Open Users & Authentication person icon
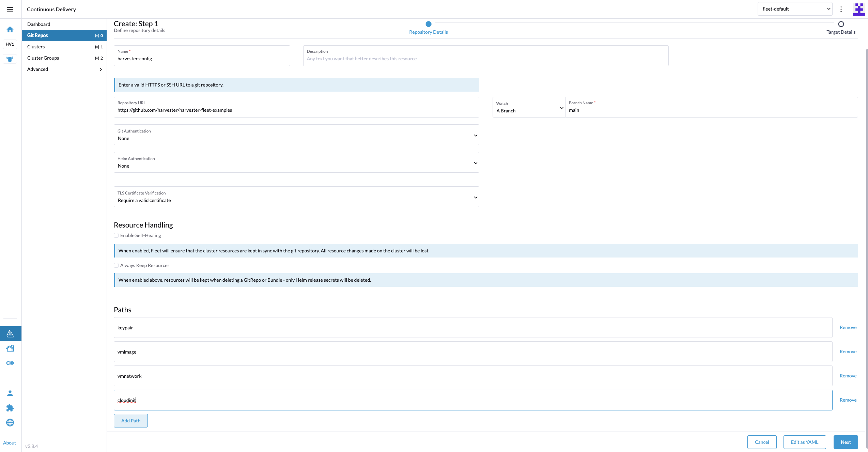 click(10, 393)
